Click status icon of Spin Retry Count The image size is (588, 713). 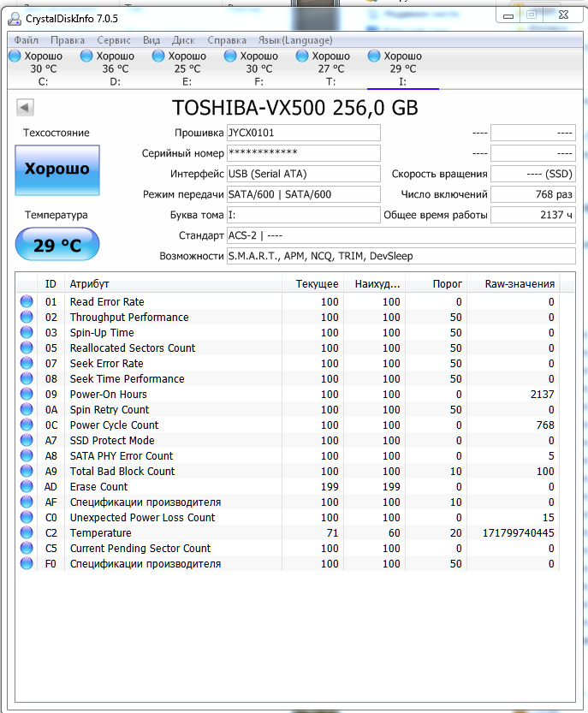coord(27,410)
